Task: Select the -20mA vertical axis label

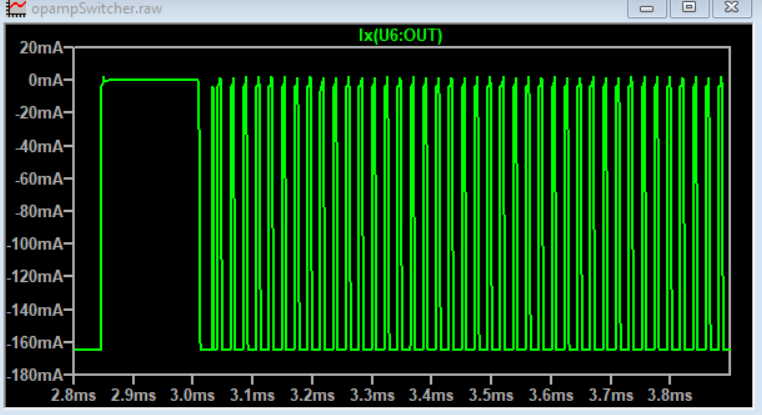Action: point(40,113)
